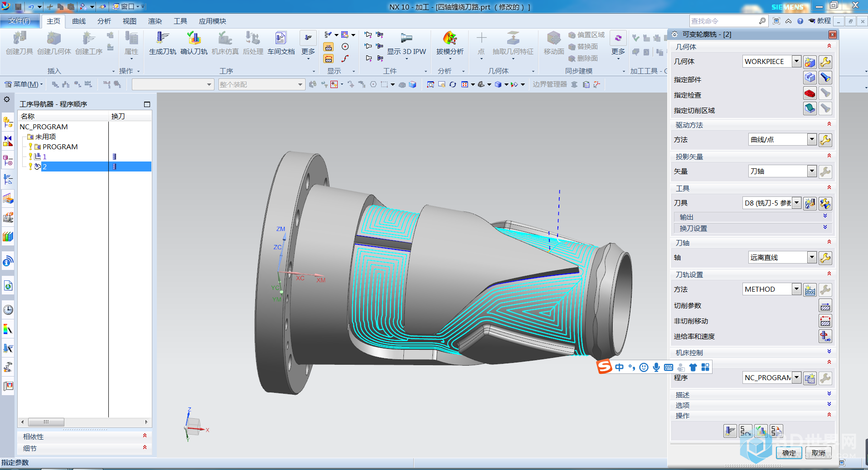Select the PROGRAM folder in navigator

[60, 147]
